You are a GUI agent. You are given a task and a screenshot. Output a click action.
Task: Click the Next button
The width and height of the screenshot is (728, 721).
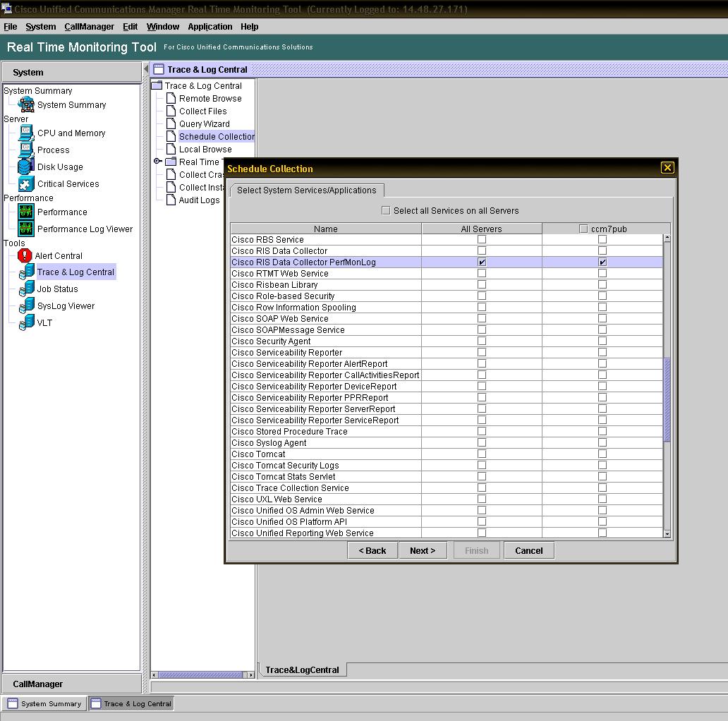point(423,550)
